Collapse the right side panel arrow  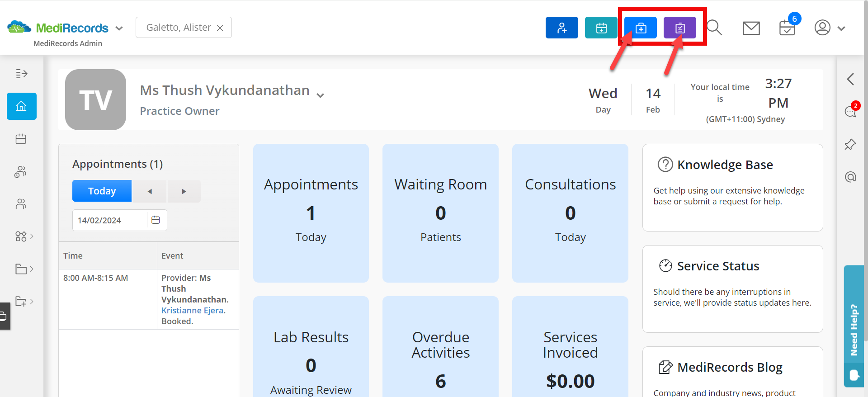point(850,79)
